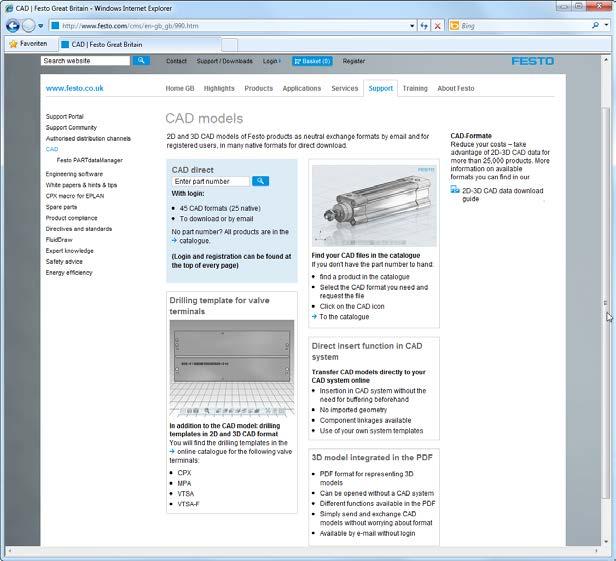Open White papers & hints & tips
616x561 pixels.
[81, 185]
